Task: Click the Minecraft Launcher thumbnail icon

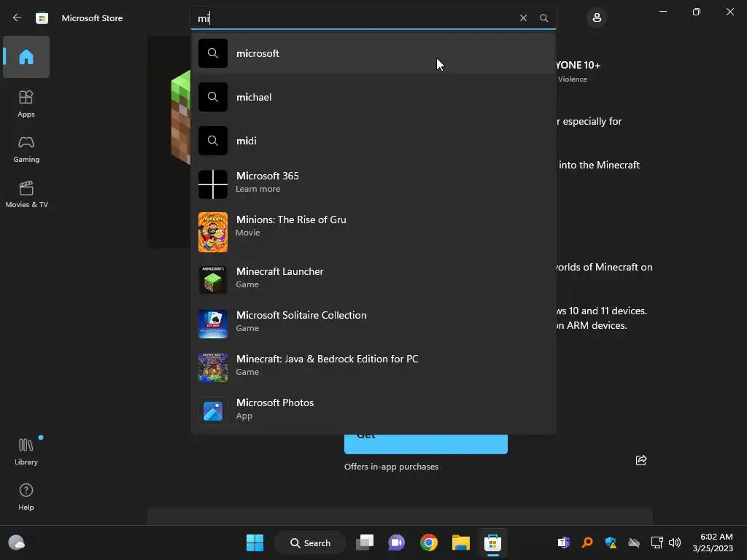Action: coord(212,279)
